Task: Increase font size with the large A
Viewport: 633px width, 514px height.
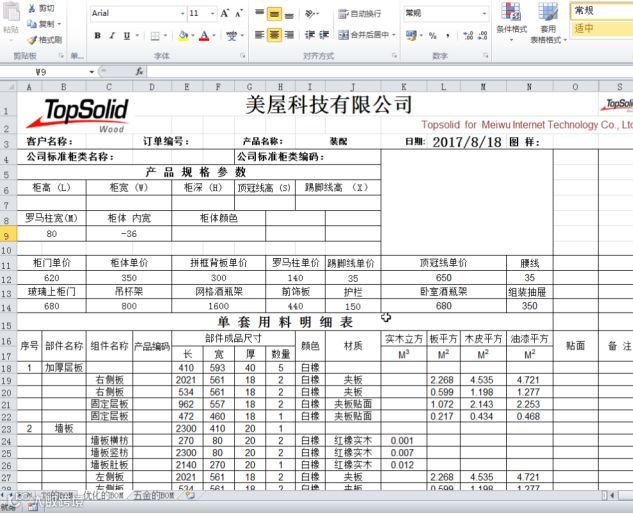Action: point(225,14)
